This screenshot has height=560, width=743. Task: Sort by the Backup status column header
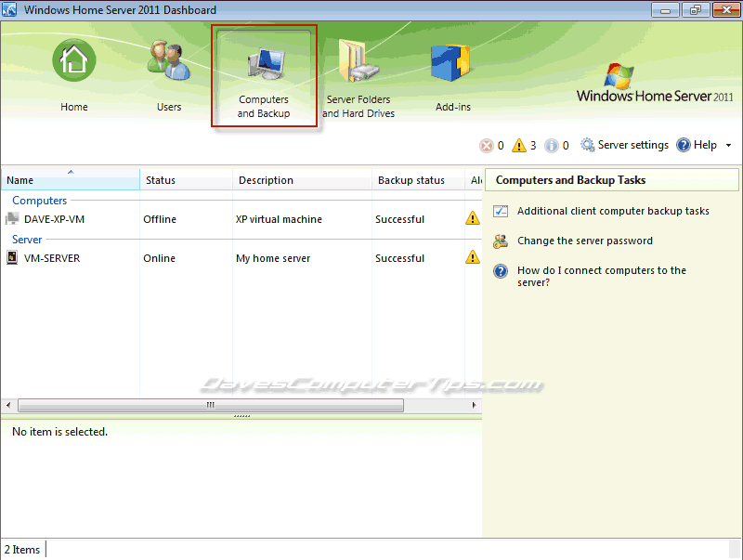pos(418,180)
